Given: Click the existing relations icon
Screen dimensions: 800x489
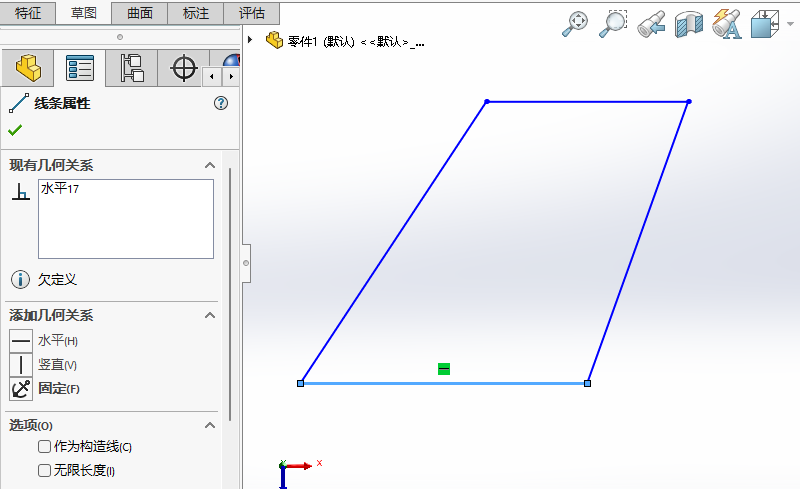Looking at the screenshot, I should 21,192.
